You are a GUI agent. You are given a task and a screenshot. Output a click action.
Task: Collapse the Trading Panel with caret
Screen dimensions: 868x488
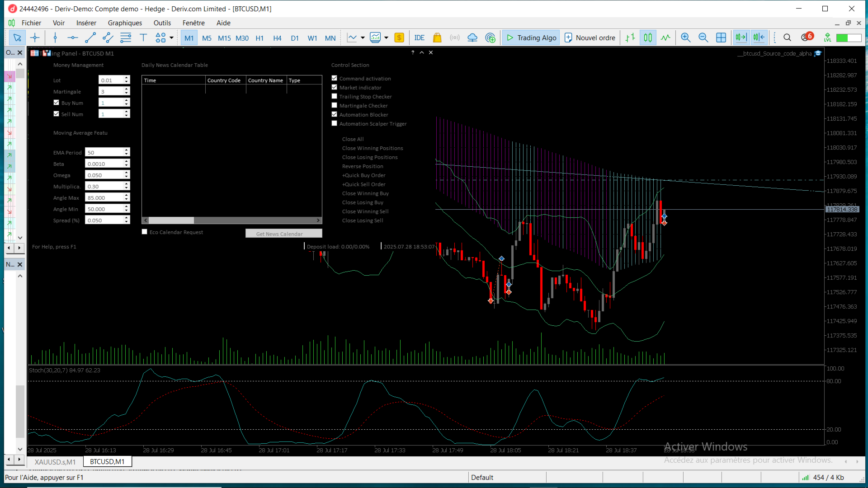421,53
